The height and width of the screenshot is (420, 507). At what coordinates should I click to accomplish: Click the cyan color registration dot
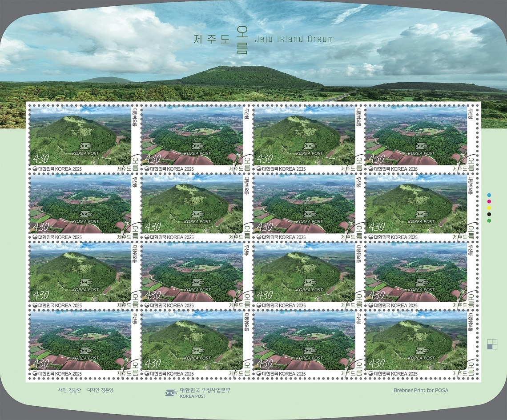[x=489, y=195]
